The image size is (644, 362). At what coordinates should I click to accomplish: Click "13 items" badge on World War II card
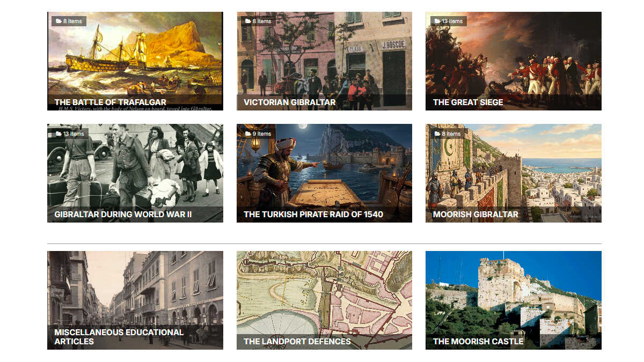pyautogui.click(x=70, y=134)
